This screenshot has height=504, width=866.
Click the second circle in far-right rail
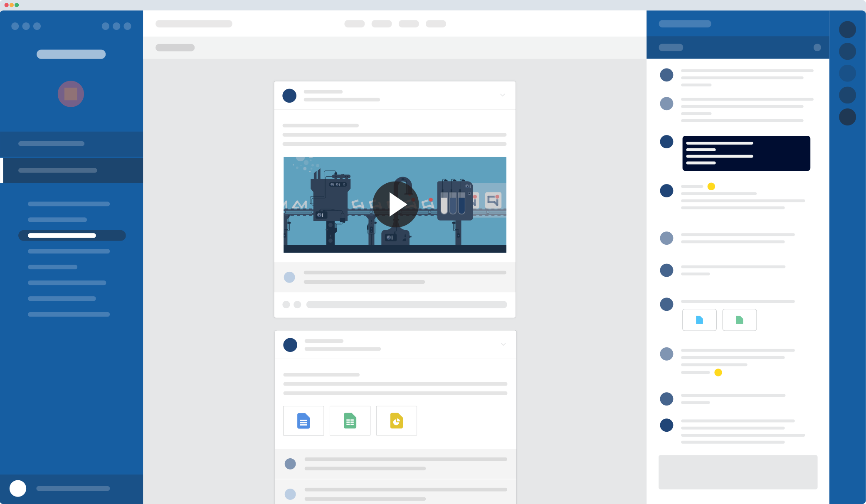coord(847,52)
